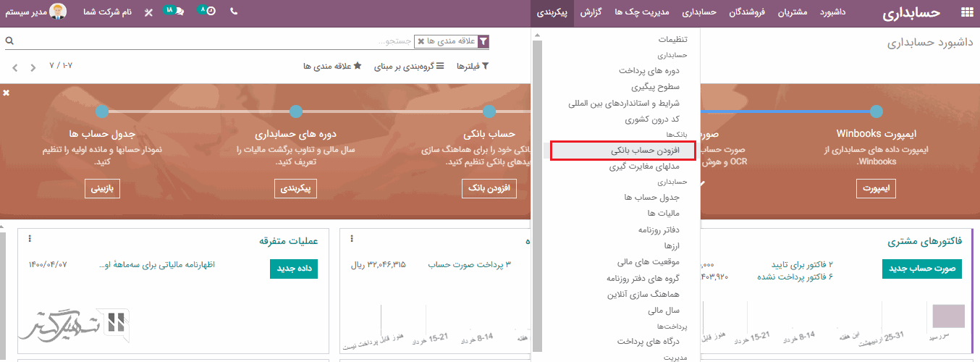Open the گزارش menu in navbar
The width and height of the screenshot is (980, 362).
591,12
